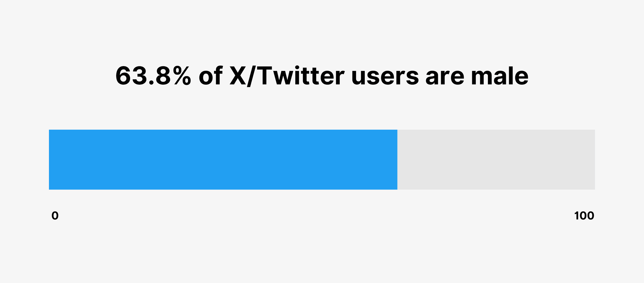
Task: Click the word "male" in the heading
Action: tap(500, 76)
